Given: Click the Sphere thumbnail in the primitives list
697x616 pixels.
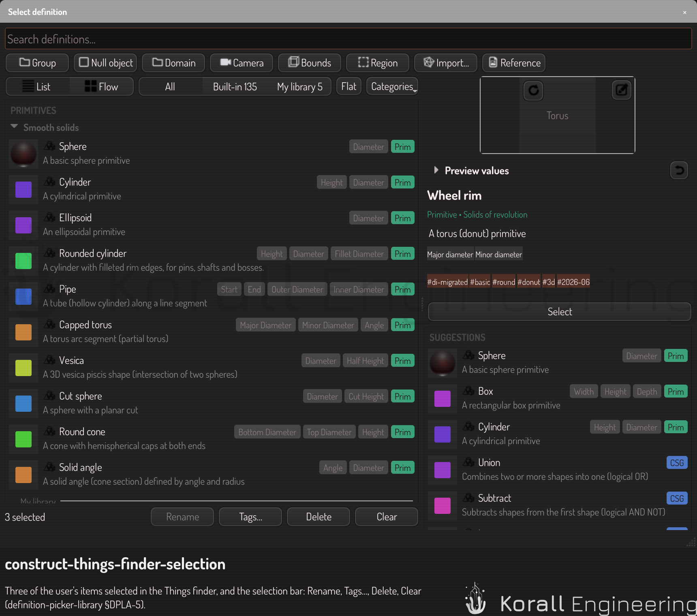Looking at the screenshot, I should pyautogui.click(x=24, y=154).
